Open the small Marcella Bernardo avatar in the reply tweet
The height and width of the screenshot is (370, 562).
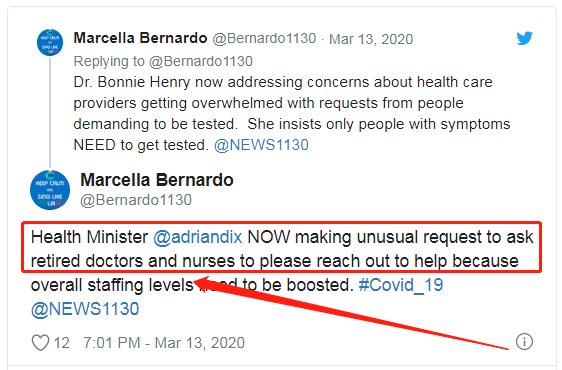point(50,42)
